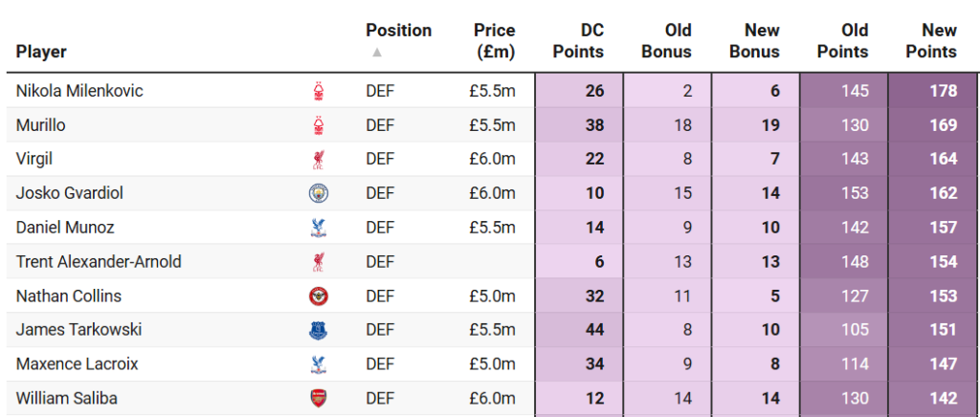Click Manchester City badge beside Josko Gvardiol

click(x=319, y=193)
